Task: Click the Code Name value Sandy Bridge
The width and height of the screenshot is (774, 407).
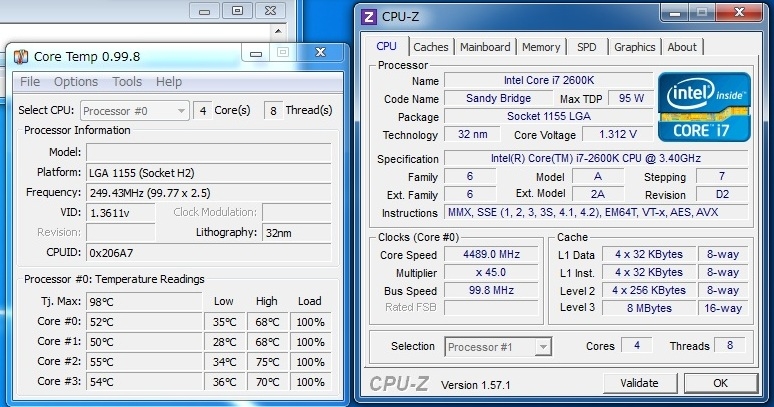Action: [x=498, y=98]
